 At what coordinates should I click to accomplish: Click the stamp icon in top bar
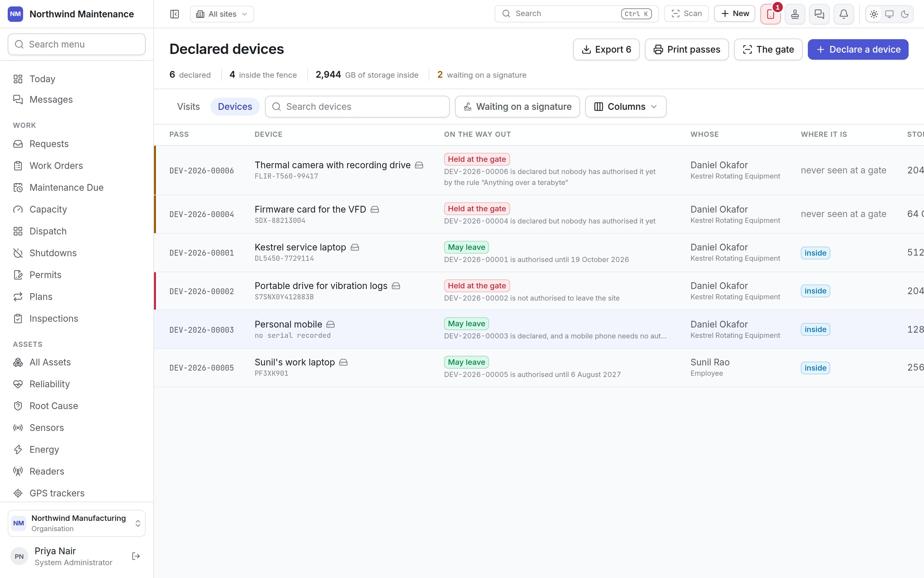pyautogui.click(x=795, y=14)
